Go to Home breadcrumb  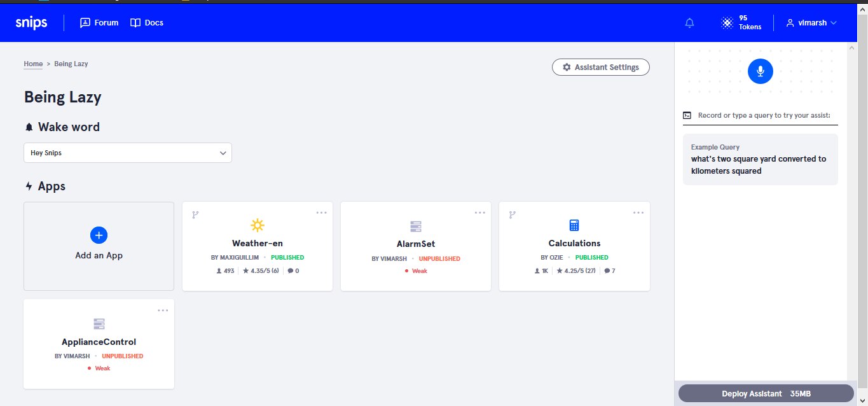33,64
